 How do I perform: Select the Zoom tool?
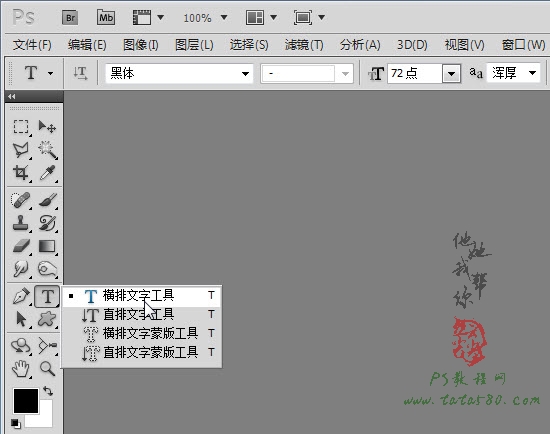point(47,369)
